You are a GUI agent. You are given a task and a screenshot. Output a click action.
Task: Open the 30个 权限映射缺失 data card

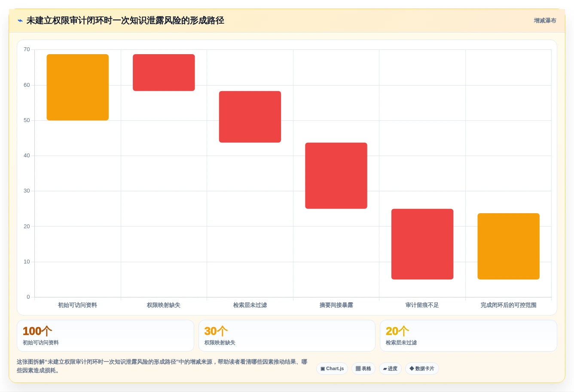287,336
